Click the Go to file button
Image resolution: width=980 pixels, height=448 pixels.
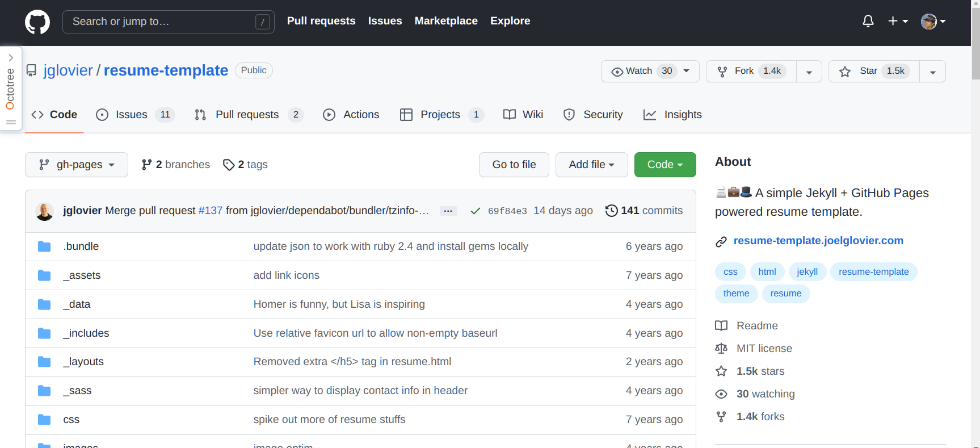(x=514, y=165)
